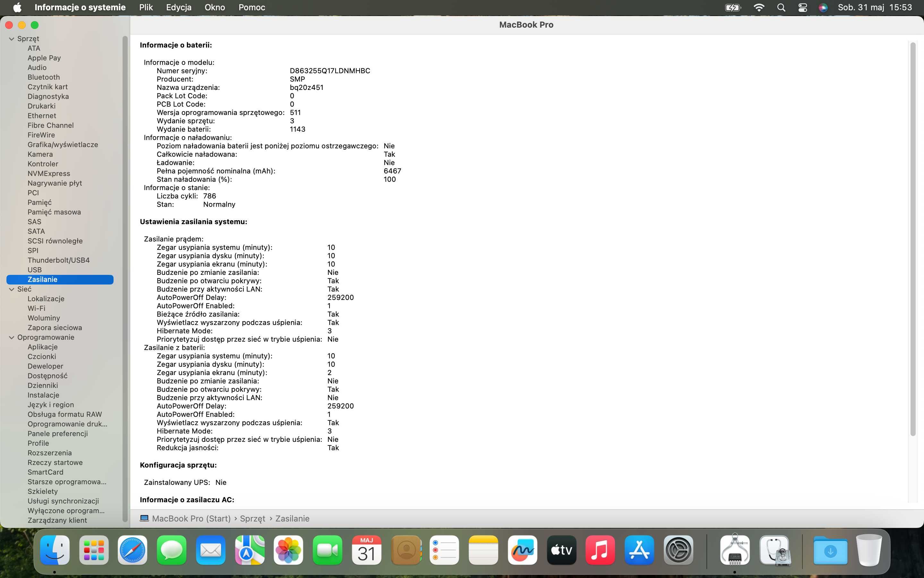Select Aplikacje in the sidebar
Screen dimensions: 924x578
42,347
